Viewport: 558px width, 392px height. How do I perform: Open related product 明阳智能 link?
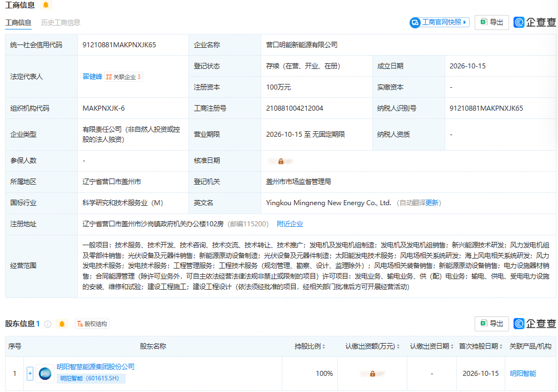[x=523, y=374]
